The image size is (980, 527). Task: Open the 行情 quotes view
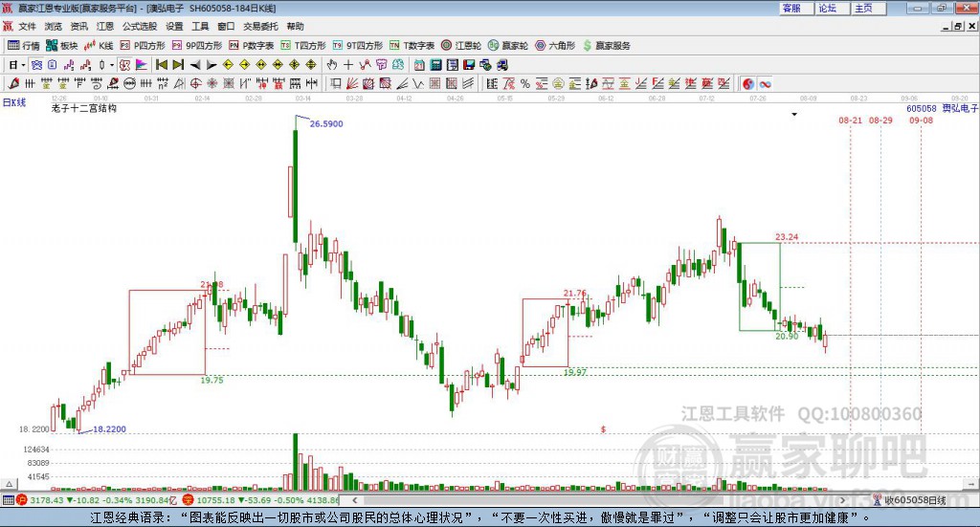(x=24, y=46)
